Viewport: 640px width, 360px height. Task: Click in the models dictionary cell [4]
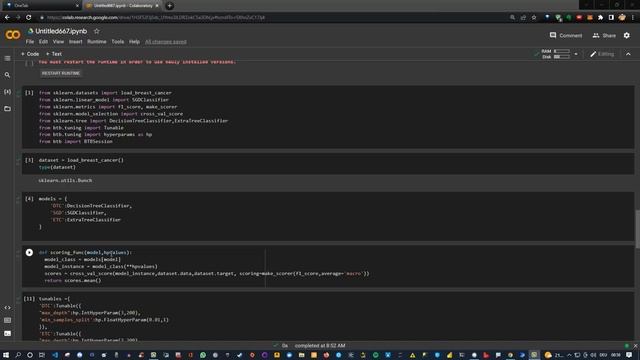(328, 216)
